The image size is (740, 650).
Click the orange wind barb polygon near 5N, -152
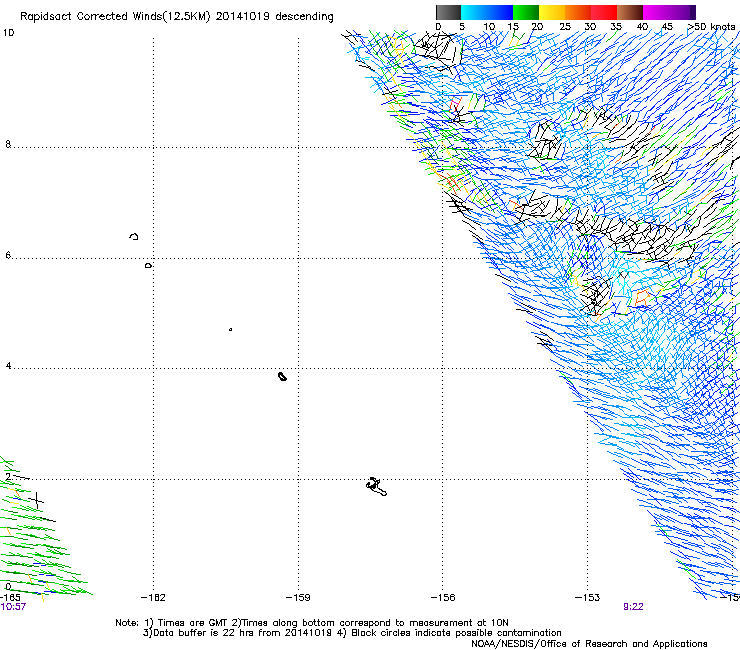[642, 298]
